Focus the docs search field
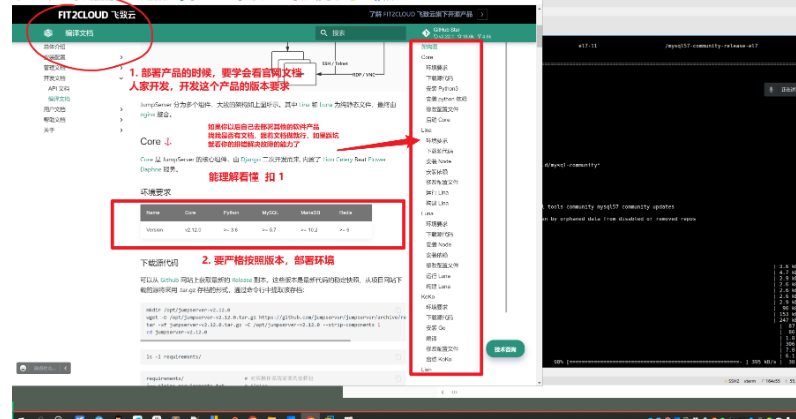Viewport: 796px width, 419px height. coord(360,33)
